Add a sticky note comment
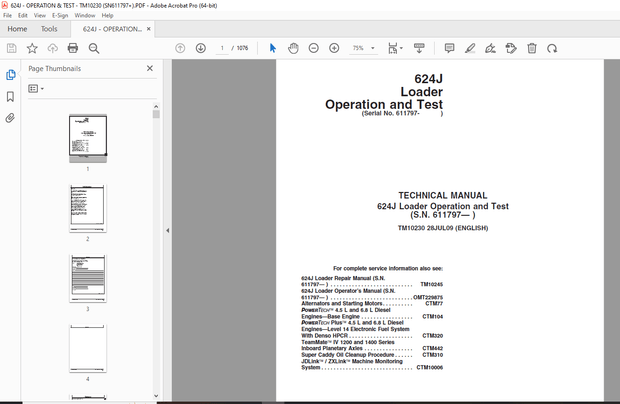This screenshot has height=404, width=620. (449, 48)
